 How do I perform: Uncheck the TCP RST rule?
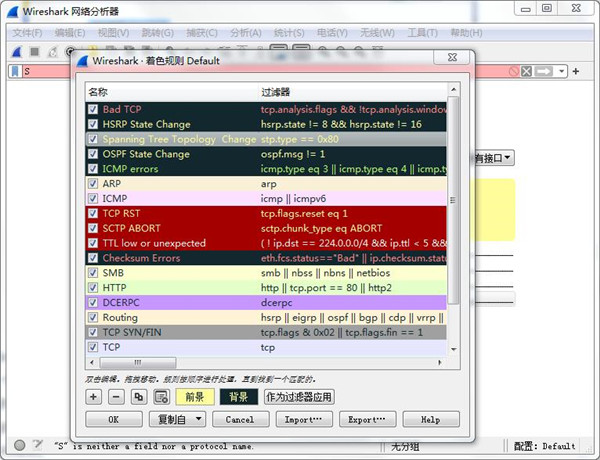[93, 213]
